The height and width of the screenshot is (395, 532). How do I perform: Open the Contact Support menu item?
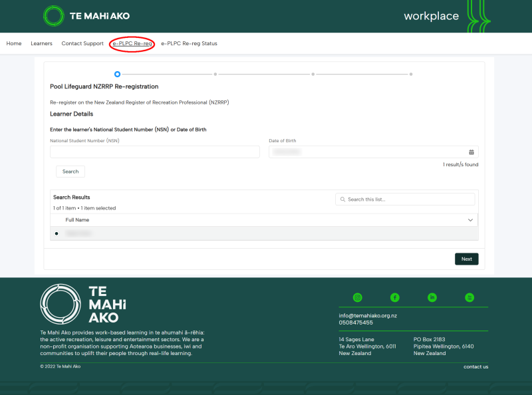(x=82, y=43)
